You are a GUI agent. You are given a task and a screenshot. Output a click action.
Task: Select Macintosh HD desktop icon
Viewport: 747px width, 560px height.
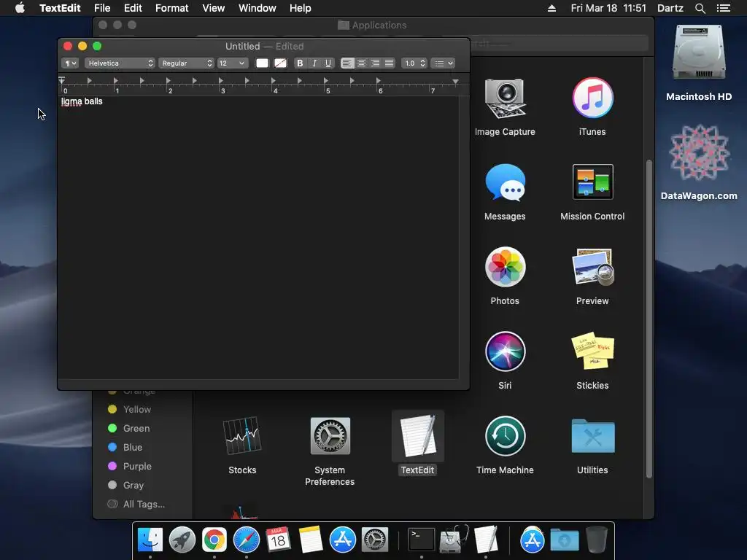tap(699, 63)
